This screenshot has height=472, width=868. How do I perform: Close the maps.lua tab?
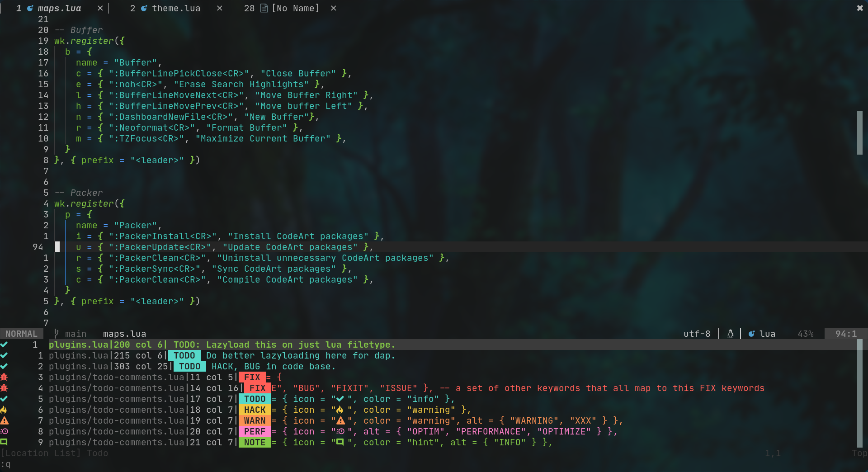click(x=100, y=8)
